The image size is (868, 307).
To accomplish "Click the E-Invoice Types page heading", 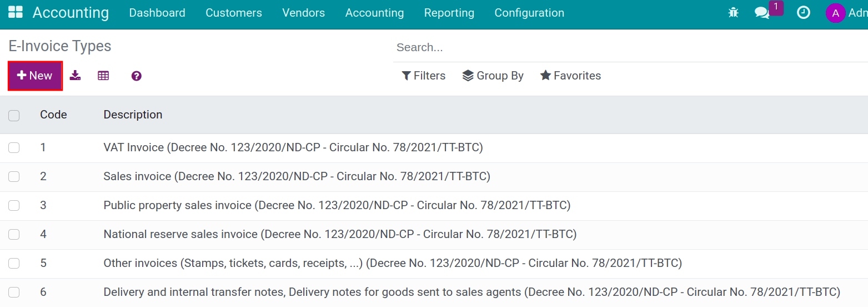I will pyautogui.click(x=60, y=46).
